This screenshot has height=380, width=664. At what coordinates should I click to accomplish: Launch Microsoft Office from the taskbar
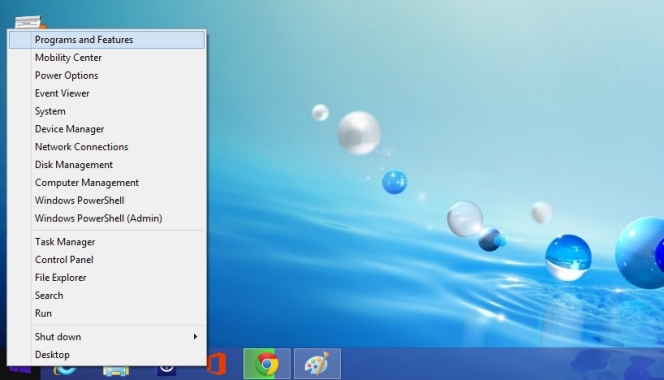tap(217, 363)
